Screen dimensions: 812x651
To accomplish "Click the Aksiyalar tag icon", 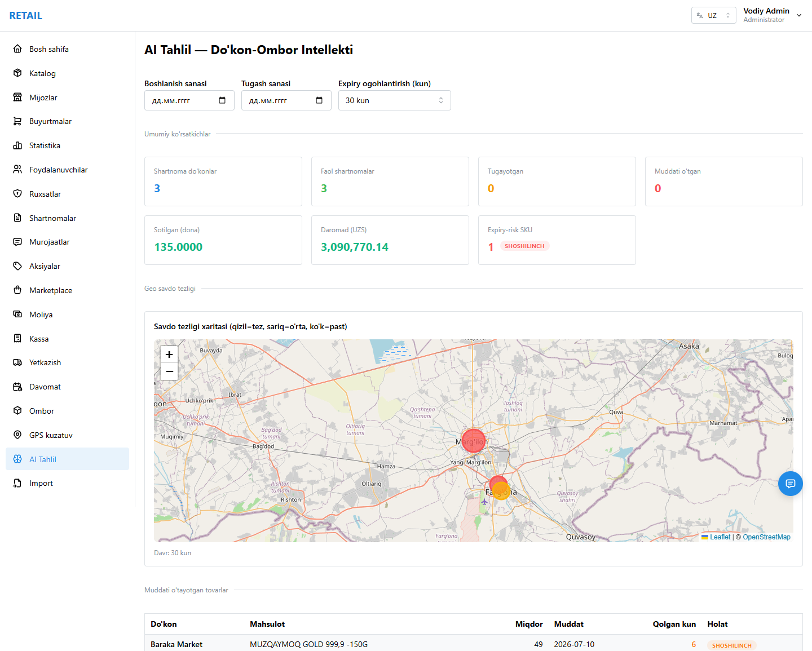I will coord(17,266).
